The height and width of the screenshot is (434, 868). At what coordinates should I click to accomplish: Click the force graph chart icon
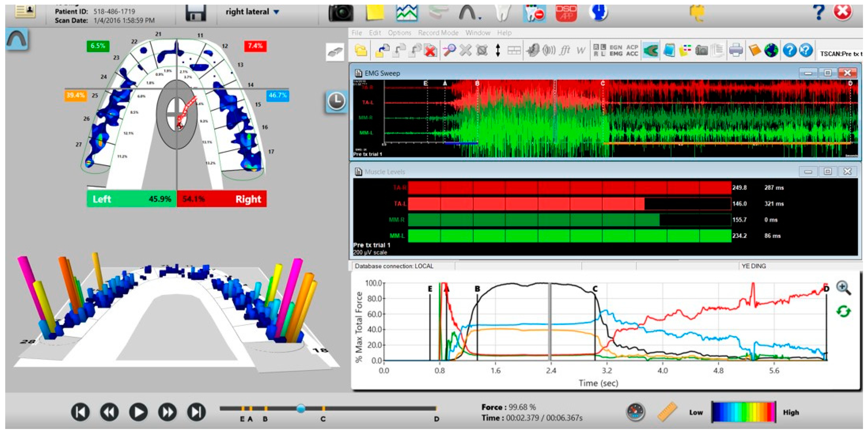[407, 13]
